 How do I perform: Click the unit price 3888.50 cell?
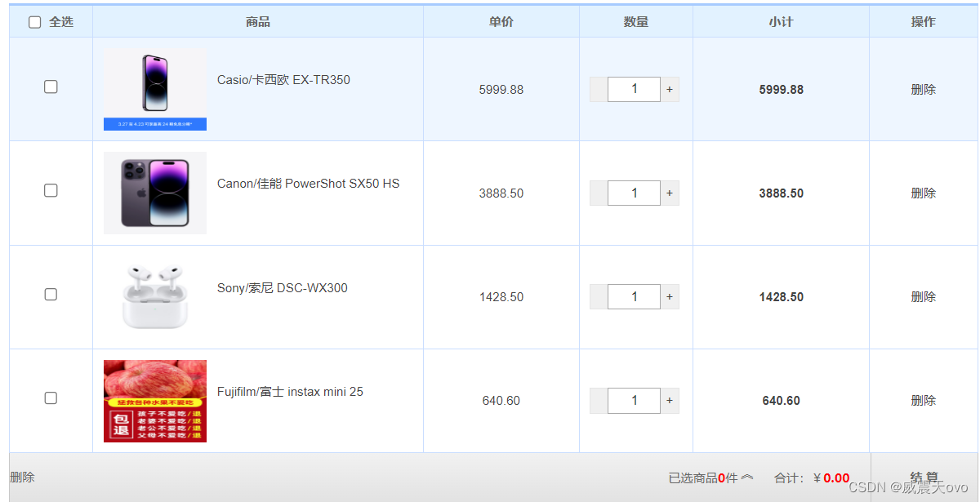501,193
